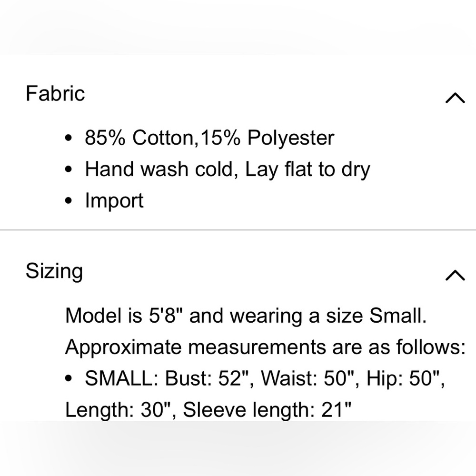This screenshot has height=476, width=476.
Task: Select the 85% Cotton text
Action: [140, 138]
